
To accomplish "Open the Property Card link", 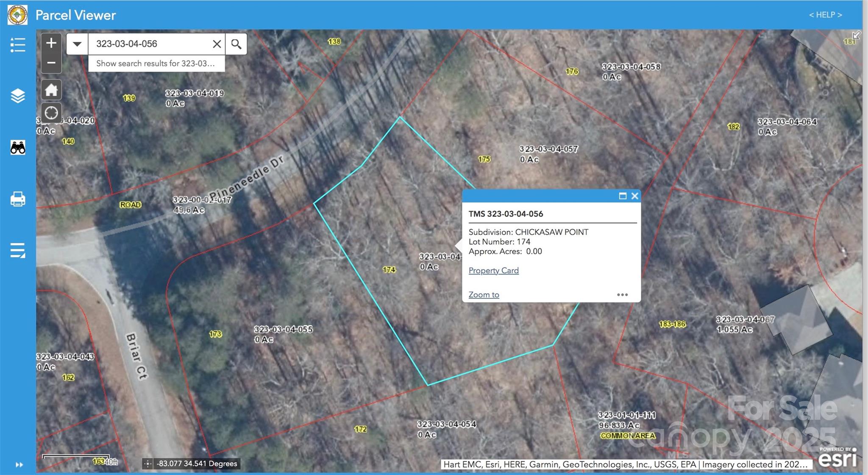I will point(493,270).
